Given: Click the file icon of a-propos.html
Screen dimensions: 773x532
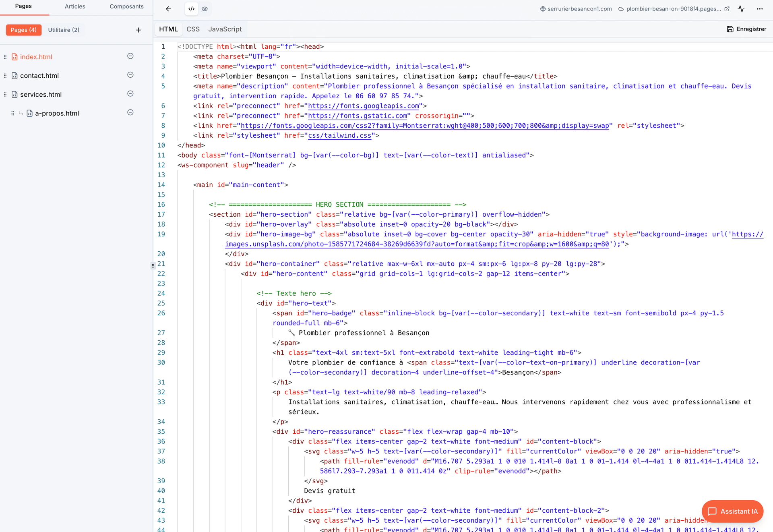Looking at the screenshot, I should tap(29, 114).
